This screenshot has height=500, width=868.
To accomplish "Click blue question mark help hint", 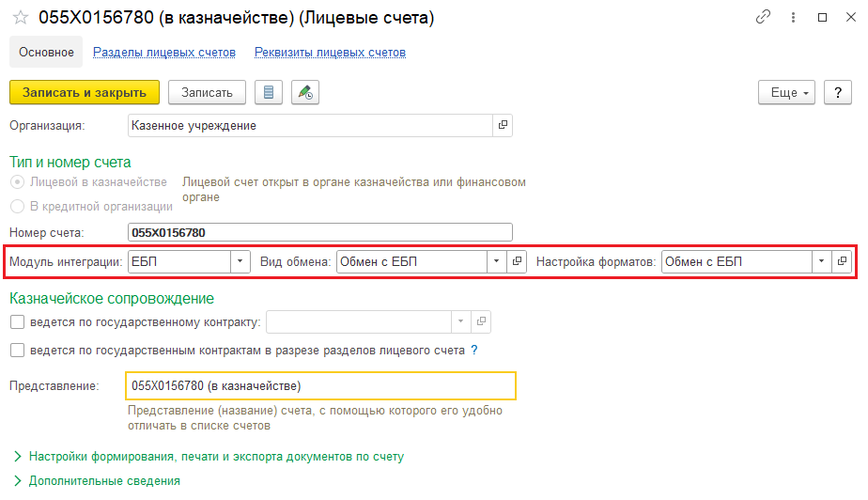I will [473, 350].
